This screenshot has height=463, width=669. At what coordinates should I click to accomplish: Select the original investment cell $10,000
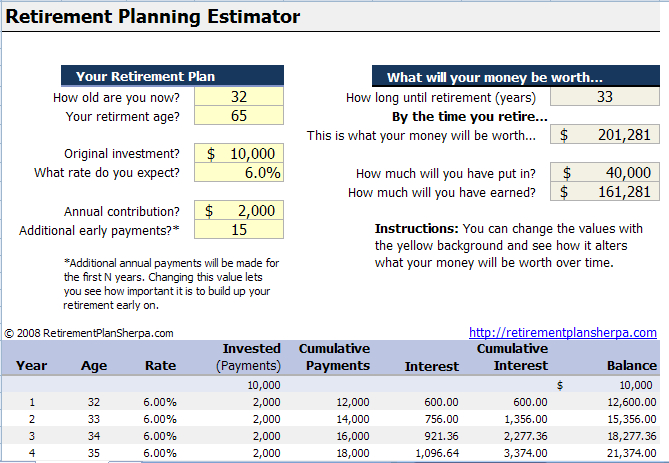coord(239,153)
